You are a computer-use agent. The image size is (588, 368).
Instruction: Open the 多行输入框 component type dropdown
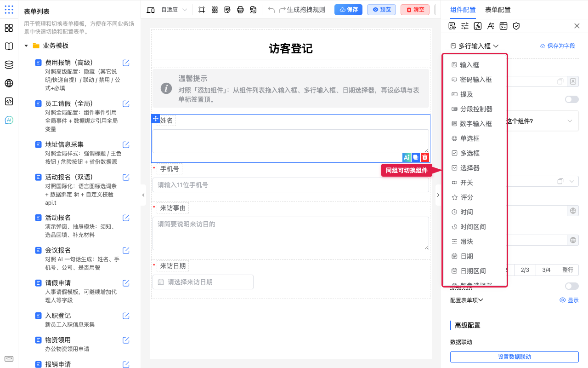click(x=475, y=46)
